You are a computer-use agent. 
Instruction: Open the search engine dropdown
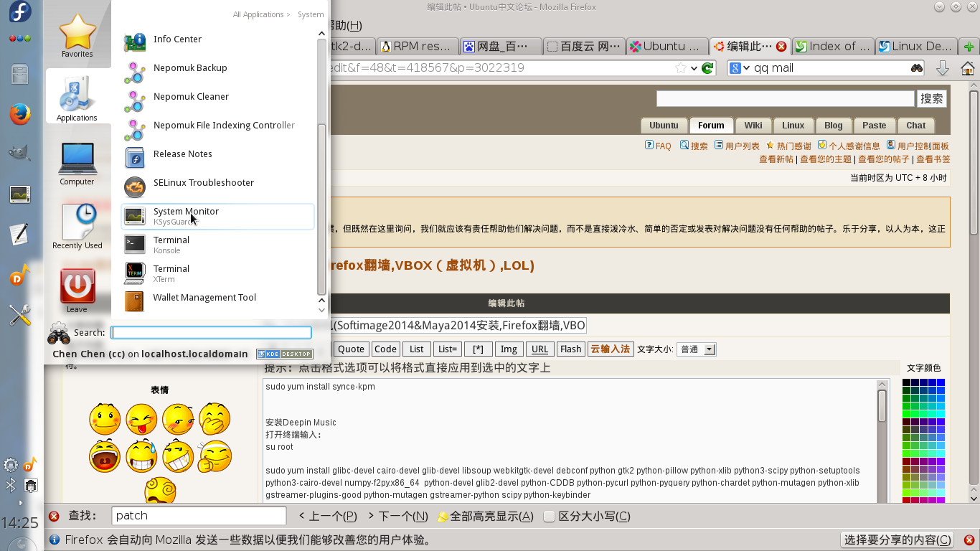[740, 68]
